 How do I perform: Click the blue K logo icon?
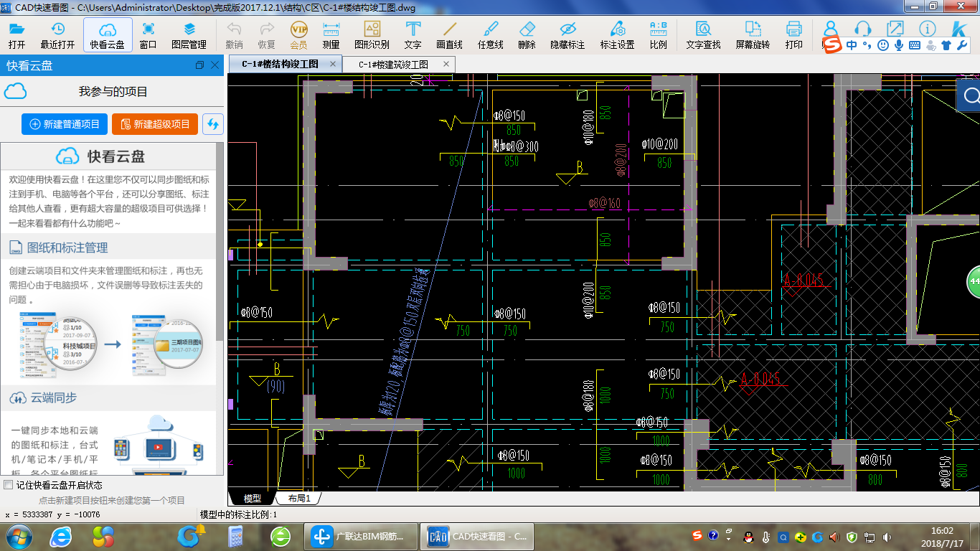pyautogui.click(x=959, y=29)
